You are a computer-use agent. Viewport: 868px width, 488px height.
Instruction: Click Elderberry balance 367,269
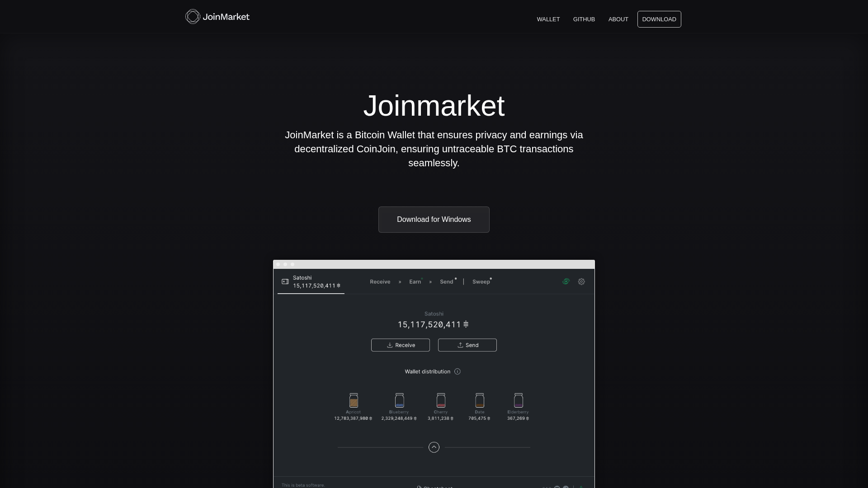click(518, 418)
